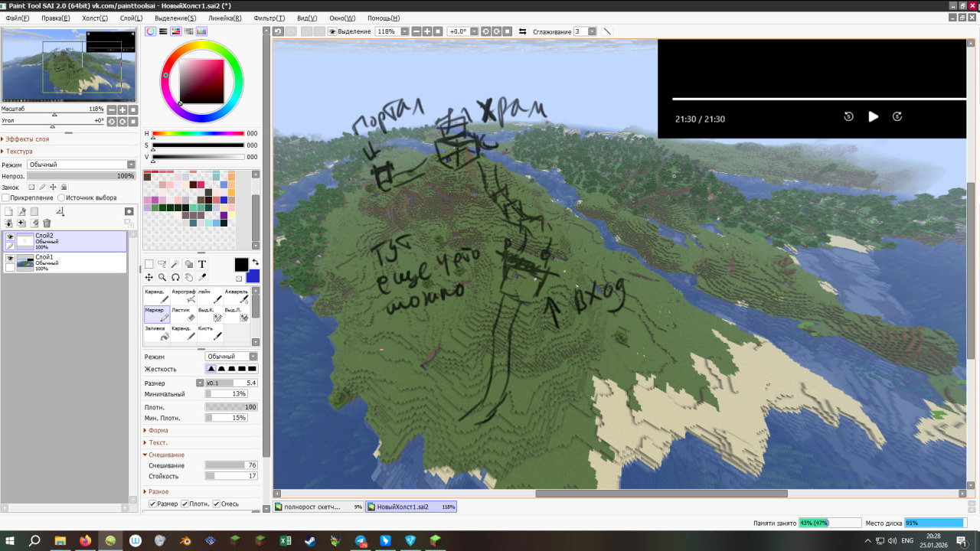
Task: Select the Eraser tool
Action: [x=184, y=315]
